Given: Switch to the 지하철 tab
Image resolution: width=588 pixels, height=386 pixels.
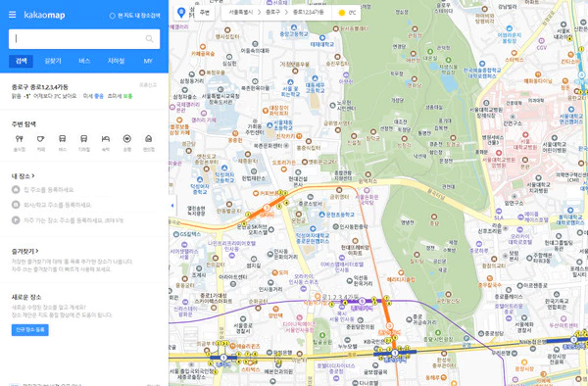Looking at the screenshot, I should [116, 61].
